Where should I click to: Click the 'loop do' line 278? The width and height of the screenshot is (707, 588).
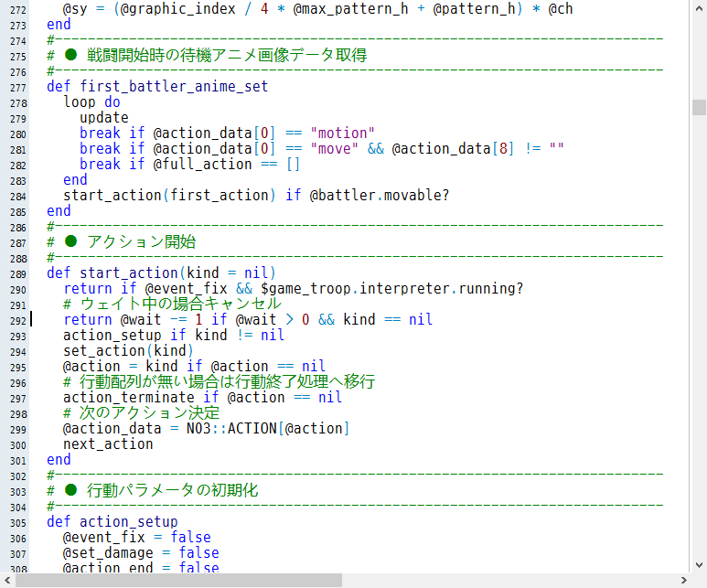point(92,102)
